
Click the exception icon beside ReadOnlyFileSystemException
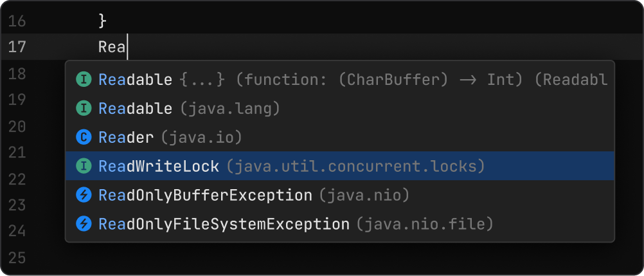(x=84, y=224)
